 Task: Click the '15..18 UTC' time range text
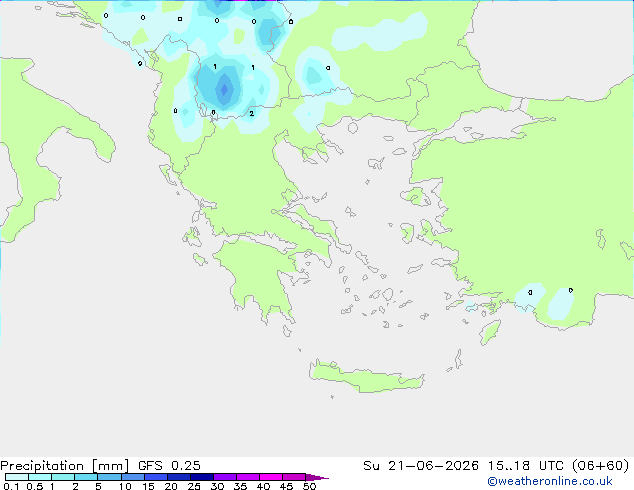tap(525, 466)
